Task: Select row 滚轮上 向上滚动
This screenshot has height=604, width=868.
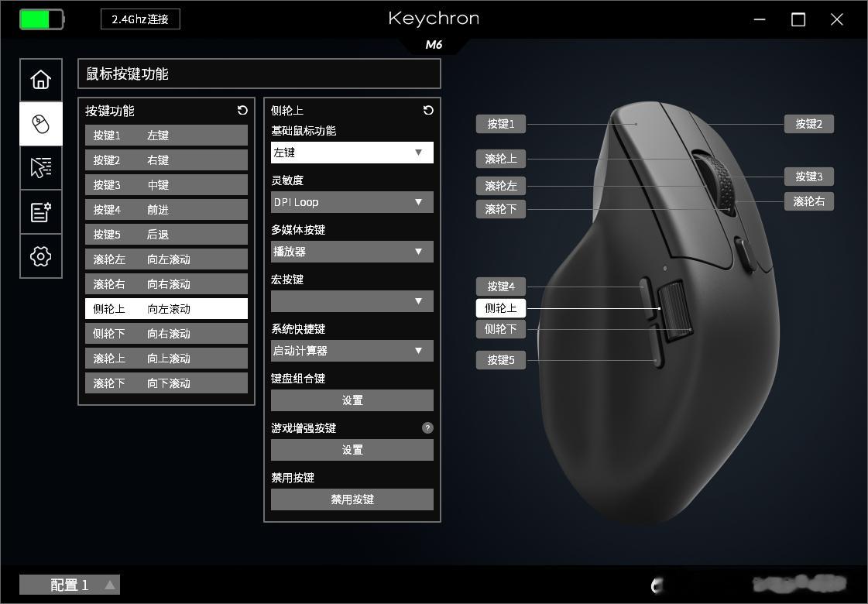Action: [x=166, y=359]
